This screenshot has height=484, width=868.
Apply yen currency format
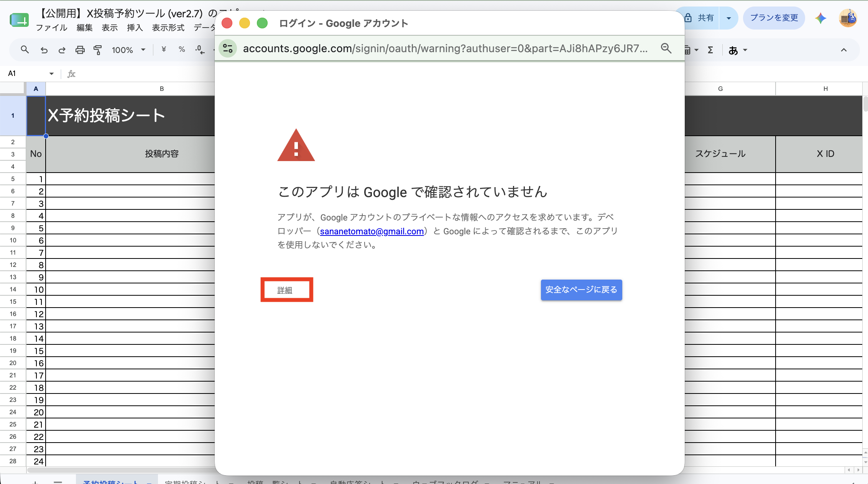click(x=164, y=49)
